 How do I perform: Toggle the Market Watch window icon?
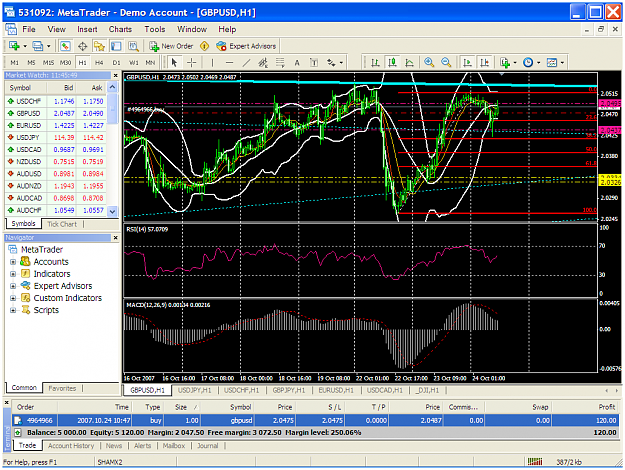[65, 46]
